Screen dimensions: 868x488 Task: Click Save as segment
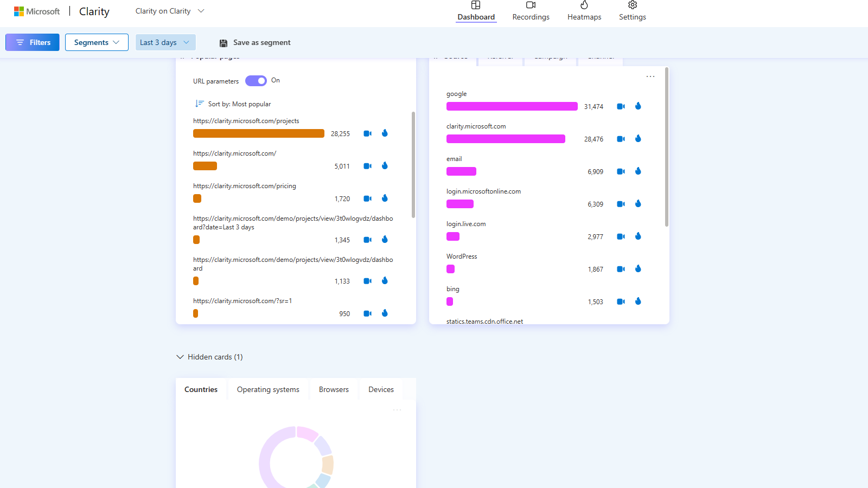(254, 42)
